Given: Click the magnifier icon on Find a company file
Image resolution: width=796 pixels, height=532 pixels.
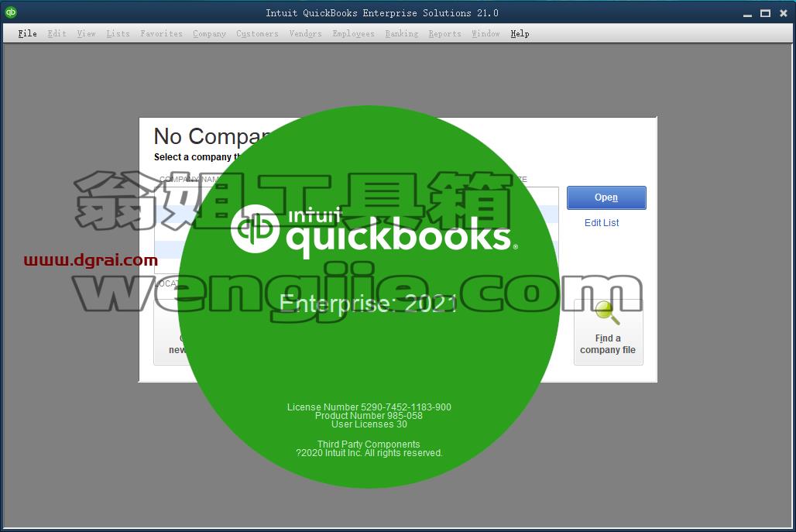Looking at the screenshot, I should click(x=607, y=313).
